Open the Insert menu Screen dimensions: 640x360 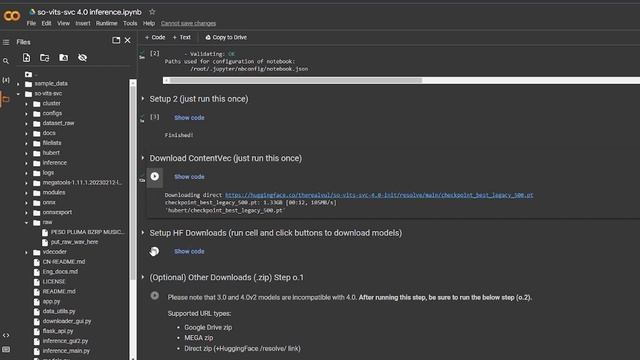click(83, 23)
